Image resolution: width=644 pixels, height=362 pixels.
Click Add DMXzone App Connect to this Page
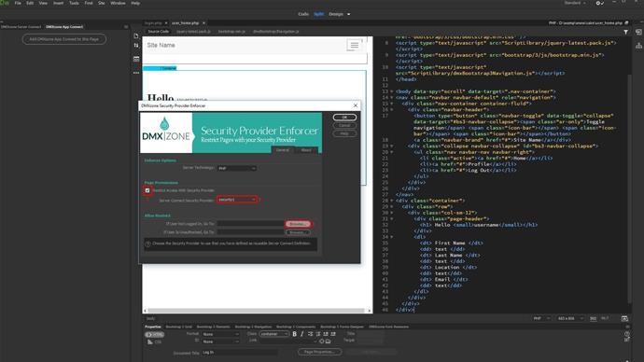pos(64,39)
